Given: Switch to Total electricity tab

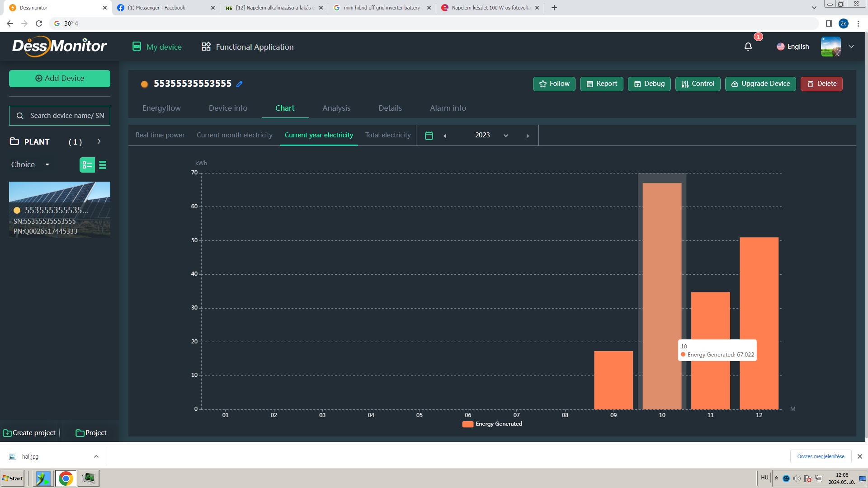Looking at the screenshot, I should [387, 135].
